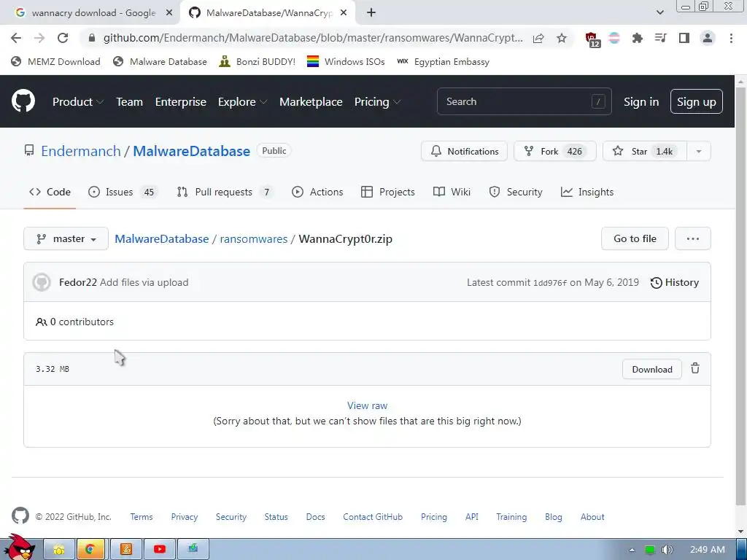The width and height of the screenshot is (747, 560).
Task: Click the Enterprise header link
Action: (181, 102)
